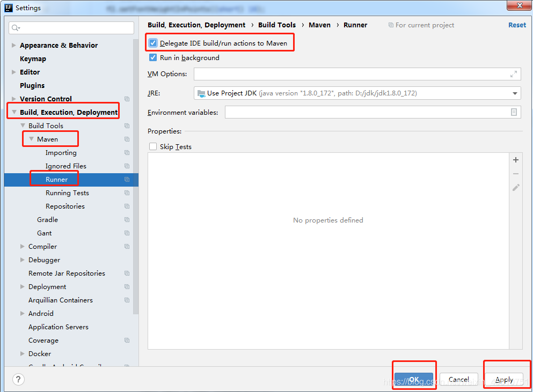Expand the Editor section arrow
This screenshot has height=392, width=533.
tap(14, 72)
